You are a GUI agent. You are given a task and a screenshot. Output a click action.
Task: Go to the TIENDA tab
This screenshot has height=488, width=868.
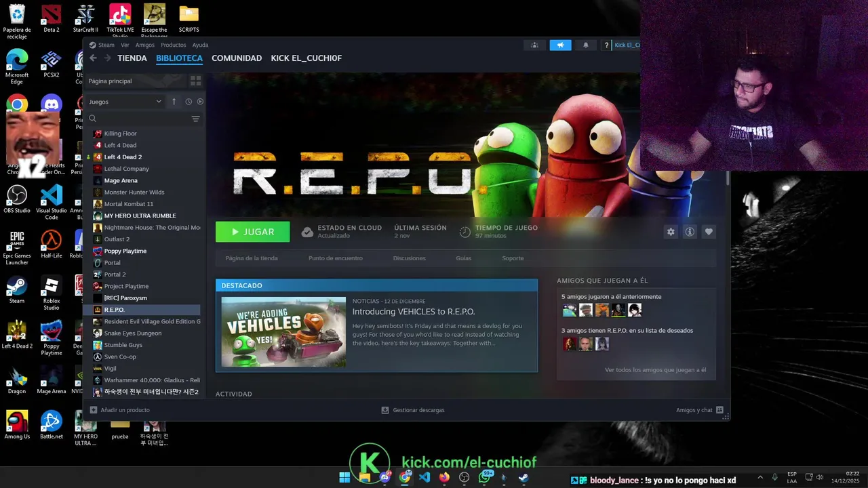point(132,58)
